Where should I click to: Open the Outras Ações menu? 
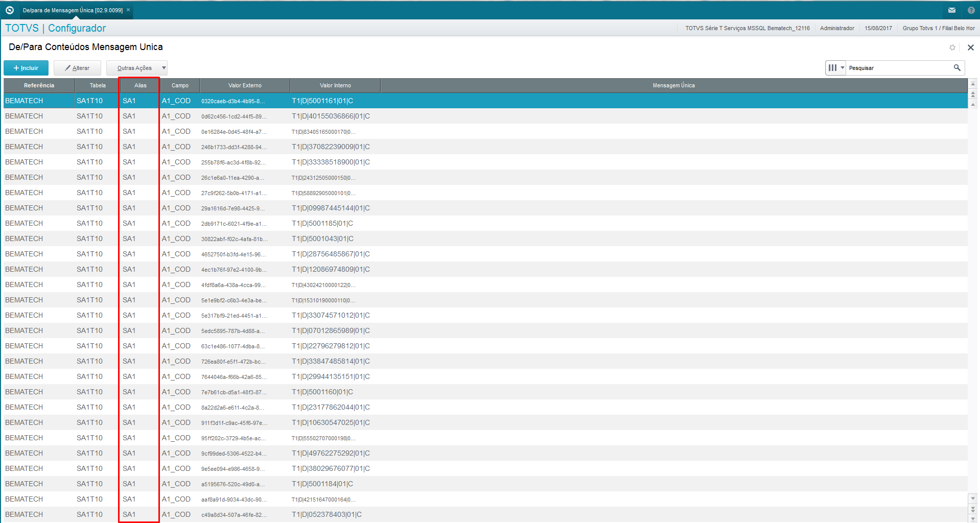[x=137, y=68]
